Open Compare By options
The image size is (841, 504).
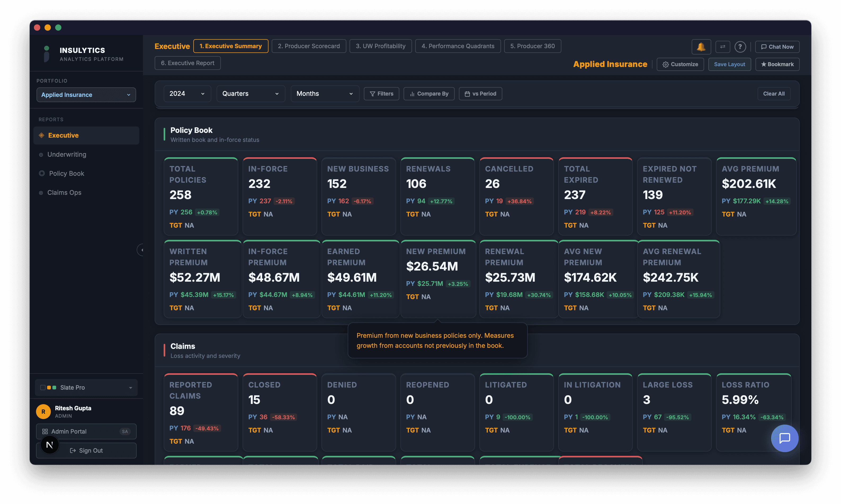tap(429, 94)
